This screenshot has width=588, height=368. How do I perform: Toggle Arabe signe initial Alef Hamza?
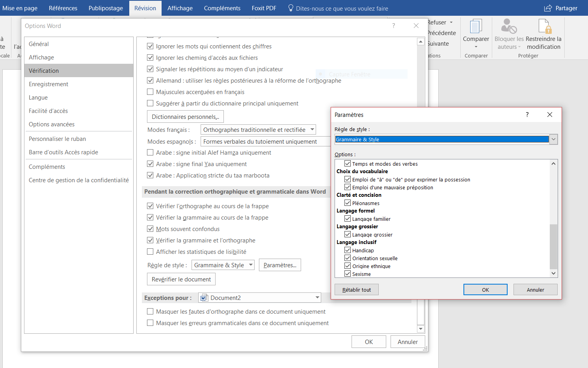coord(150,152)
